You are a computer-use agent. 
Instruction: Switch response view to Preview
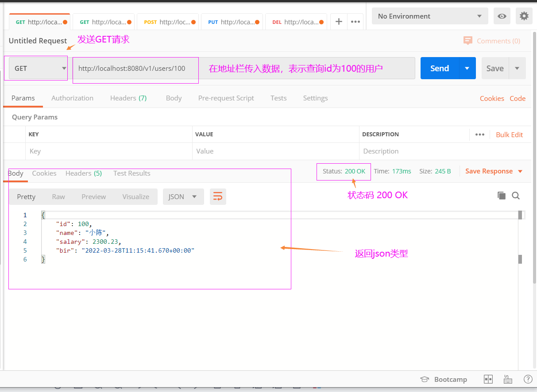point(93,197)
